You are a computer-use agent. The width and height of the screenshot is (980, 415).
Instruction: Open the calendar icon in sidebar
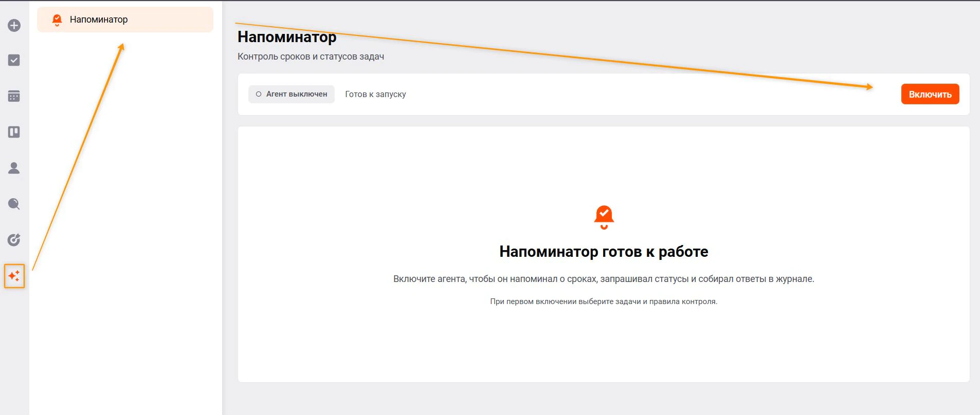click(14, 96)
